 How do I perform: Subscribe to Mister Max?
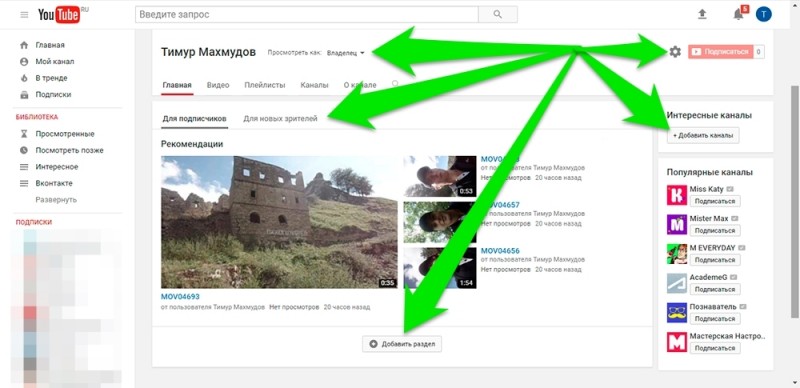(x=715, y=230)
